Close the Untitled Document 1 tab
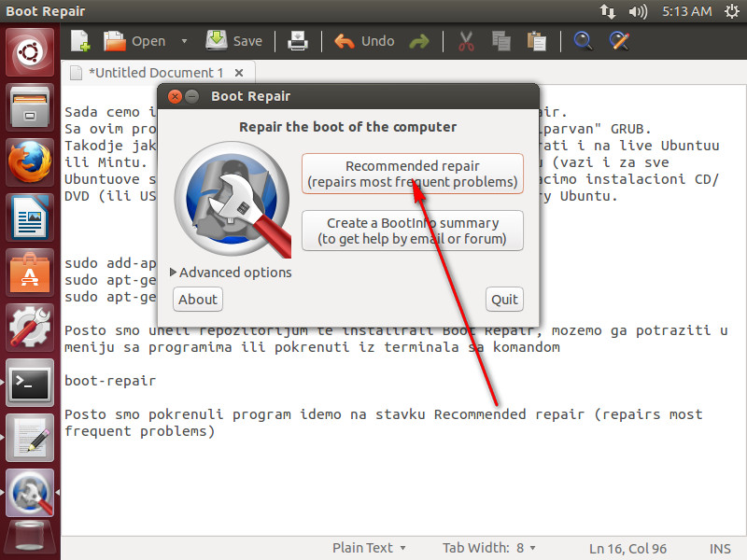 [239, 73]
